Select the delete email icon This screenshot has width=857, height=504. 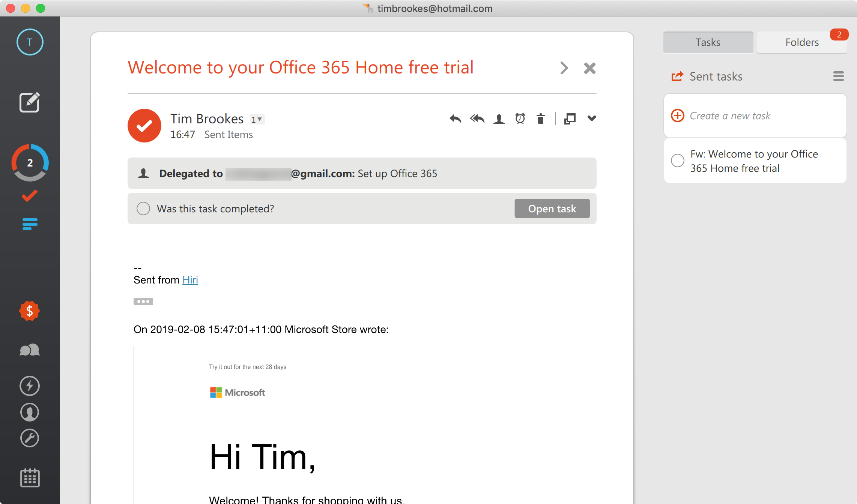(x=540, y=118)
